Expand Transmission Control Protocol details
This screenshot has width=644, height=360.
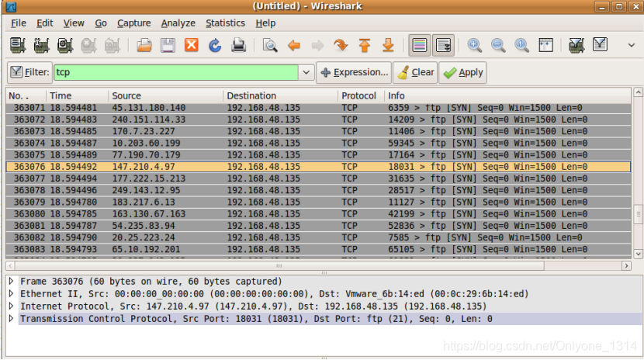tap(12, 319)
